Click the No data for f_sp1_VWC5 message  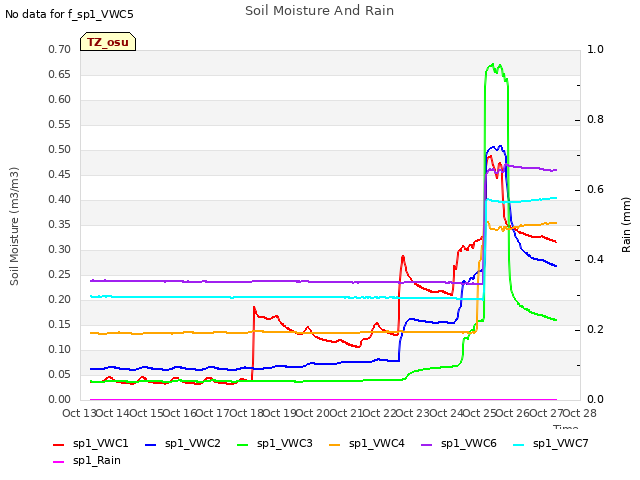(69, 14)
